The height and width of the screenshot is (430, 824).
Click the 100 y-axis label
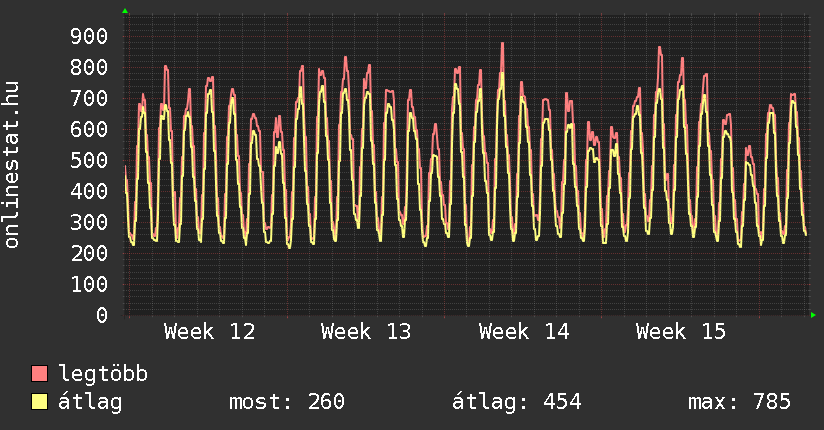[88, 285]
